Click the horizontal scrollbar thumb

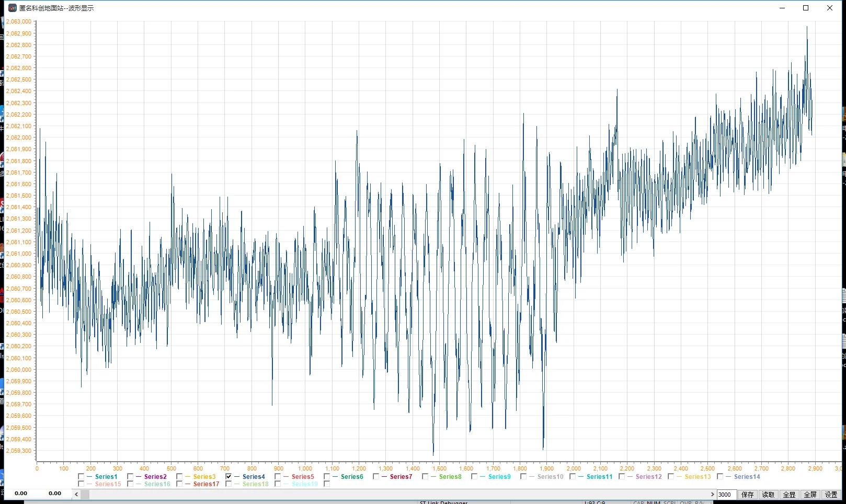pos(85,495)
